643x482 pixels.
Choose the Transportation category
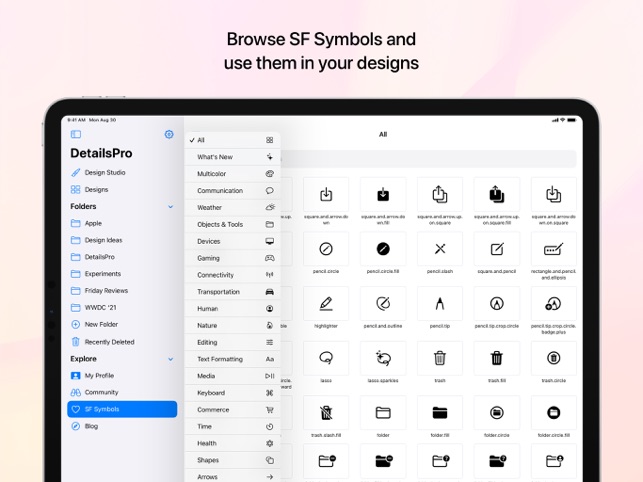click(233, 292)
